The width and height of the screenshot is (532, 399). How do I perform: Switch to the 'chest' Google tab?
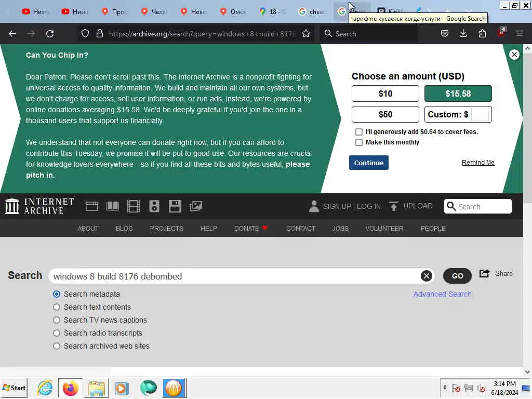coord(311,11)
